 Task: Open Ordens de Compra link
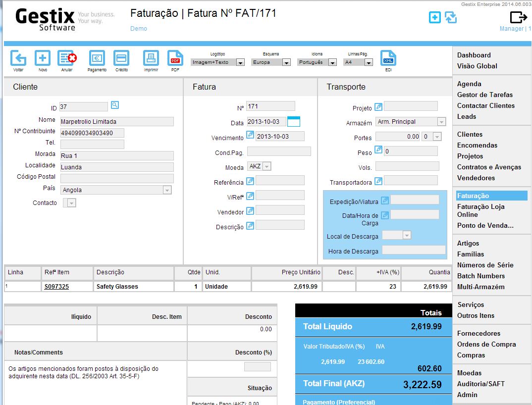(486, 344)
